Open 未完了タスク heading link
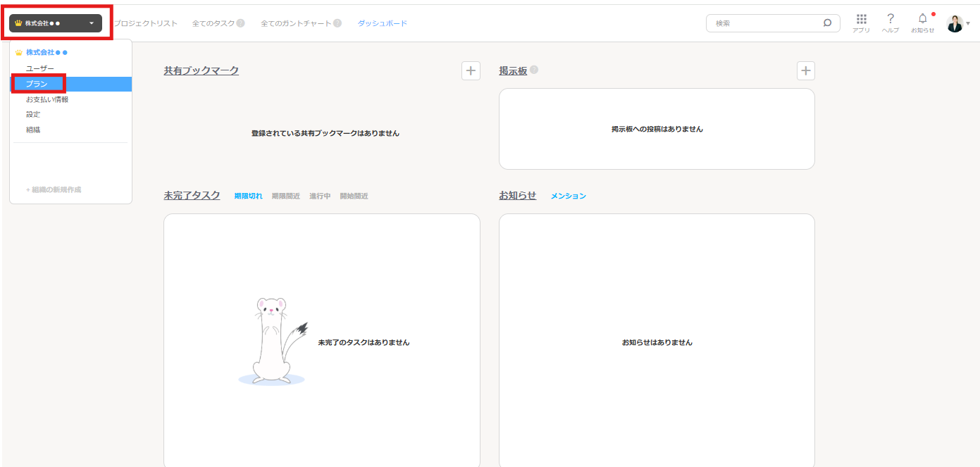 tap(192, 195)
